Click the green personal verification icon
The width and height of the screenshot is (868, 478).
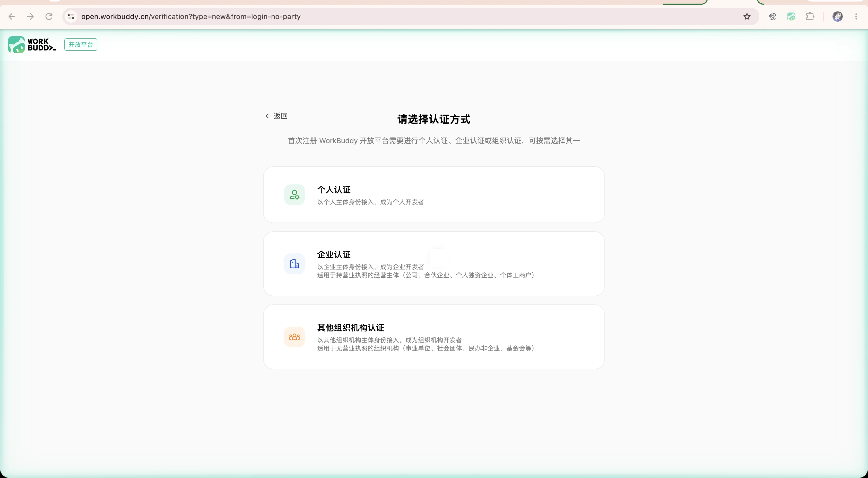point(294,194)
